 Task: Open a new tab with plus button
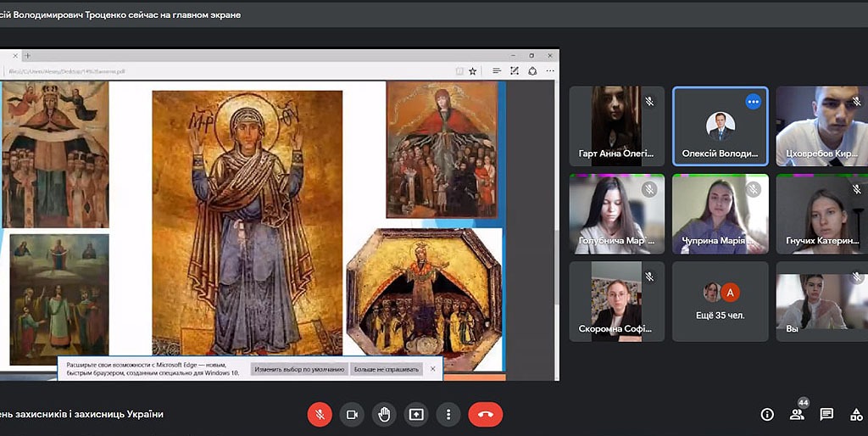[28, 55]
